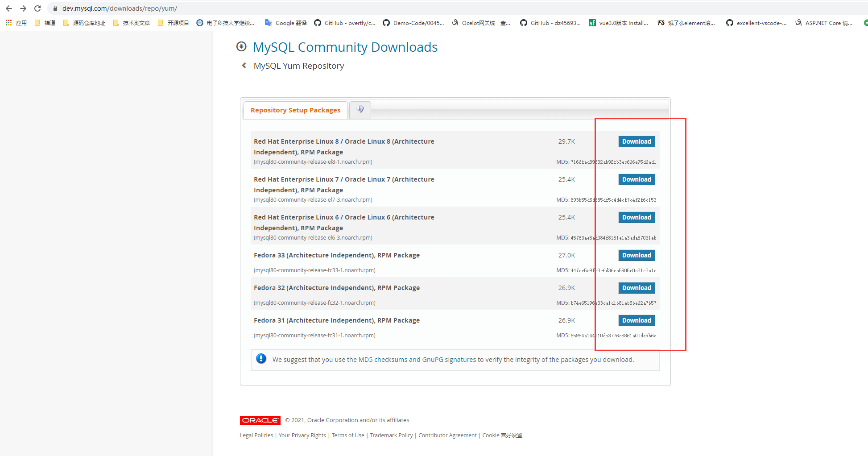Open the apps grid icon in bookmarks bar

[9, 23]
